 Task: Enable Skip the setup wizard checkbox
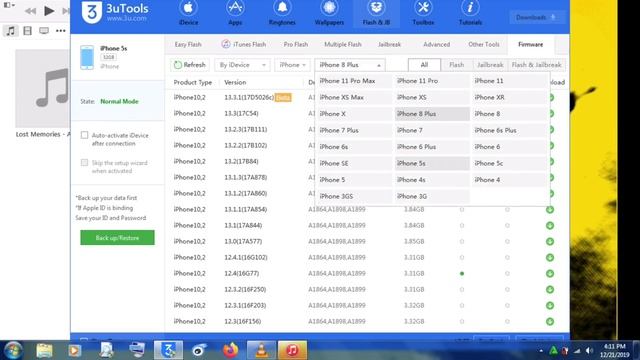coord(84,162)
